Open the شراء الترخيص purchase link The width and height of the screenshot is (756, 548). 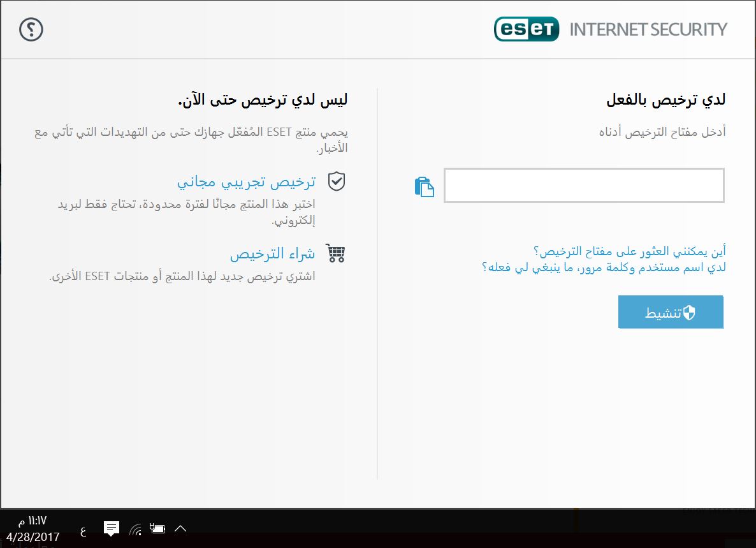[272, 253]
